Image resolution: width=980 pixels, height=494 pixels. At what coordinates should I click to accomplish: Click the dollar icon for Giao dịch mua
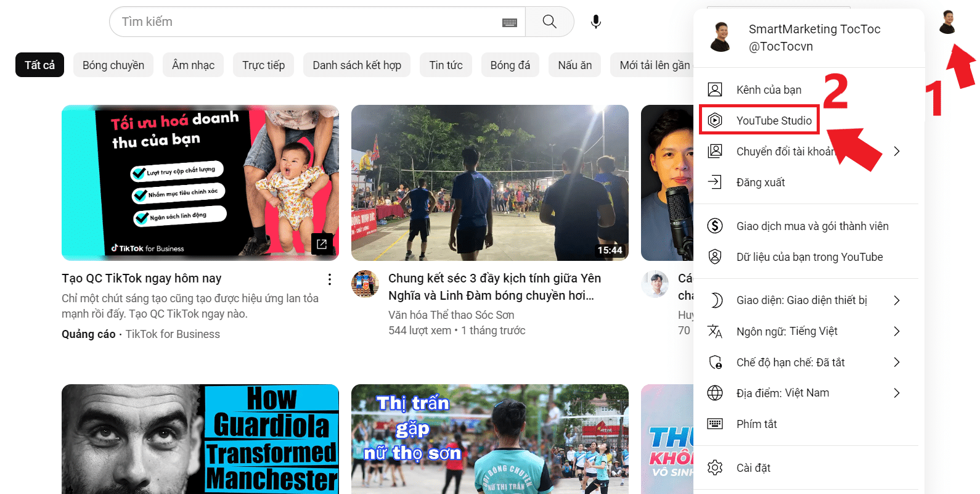click(x=715, y=226)
